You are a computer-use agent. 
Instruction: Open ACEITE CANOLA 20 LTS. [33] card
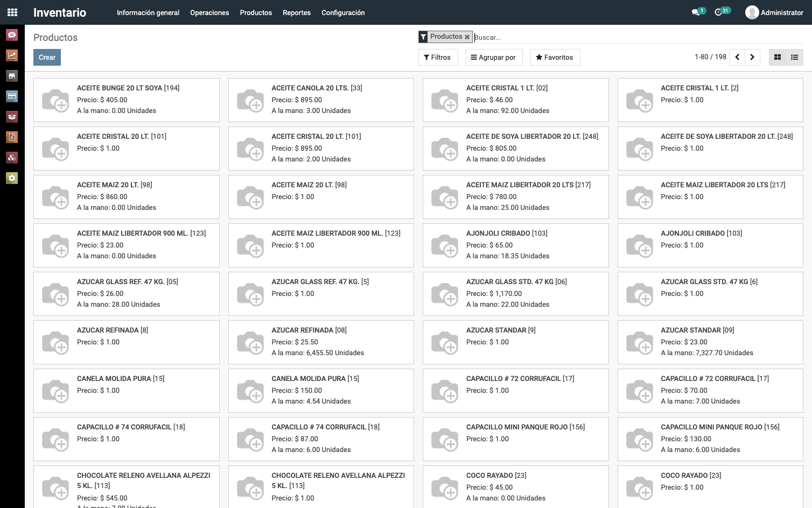(x=321, y=100)
